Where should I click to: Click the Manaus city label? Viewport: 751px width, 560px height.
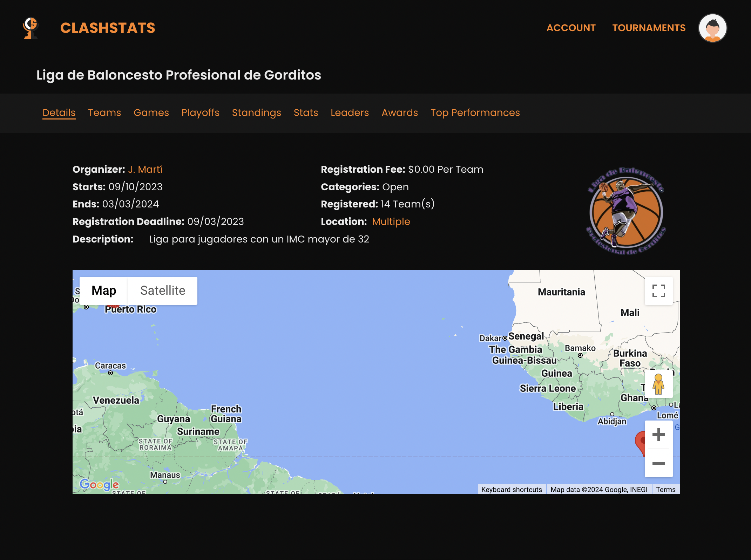165,475
